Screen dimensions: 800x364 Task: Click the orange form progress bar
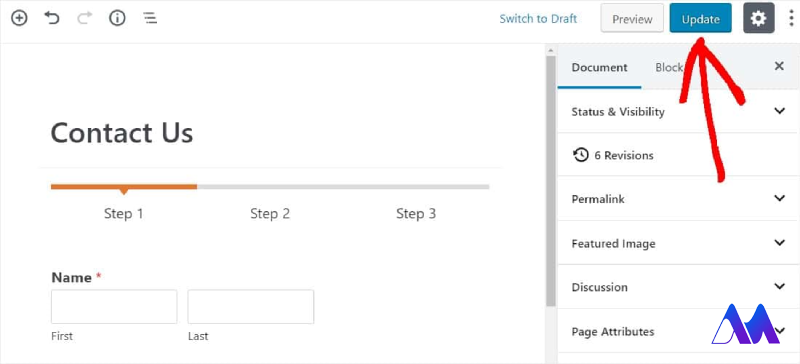124,187
